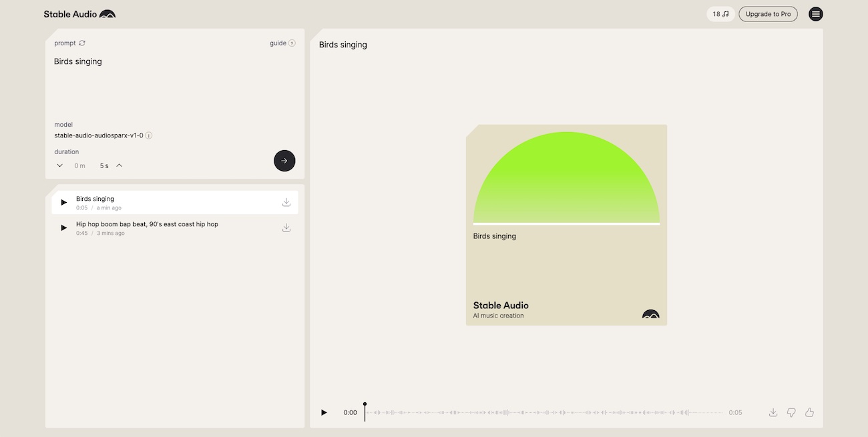
Task: Click the Birds singing title above player
Action: coord(343,45)
